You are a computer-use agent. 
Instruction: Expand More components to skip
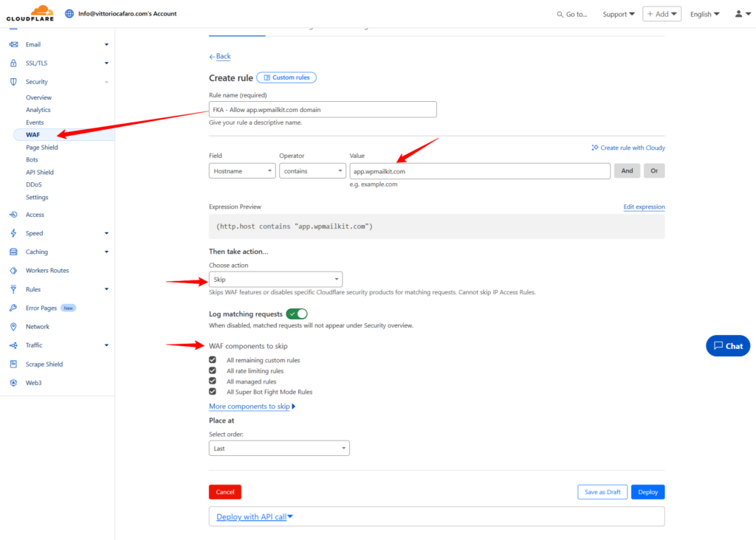pyautogui.click(x=252, y=406)
